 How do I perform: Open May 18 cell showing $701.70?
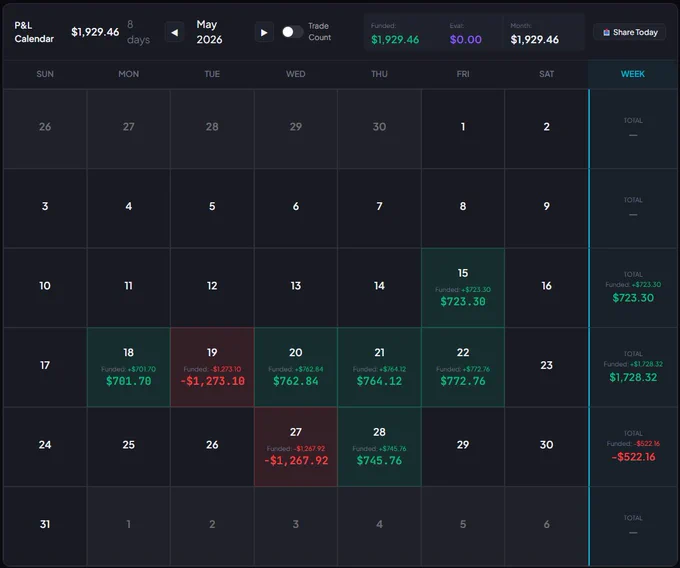[x=128, y=367]
